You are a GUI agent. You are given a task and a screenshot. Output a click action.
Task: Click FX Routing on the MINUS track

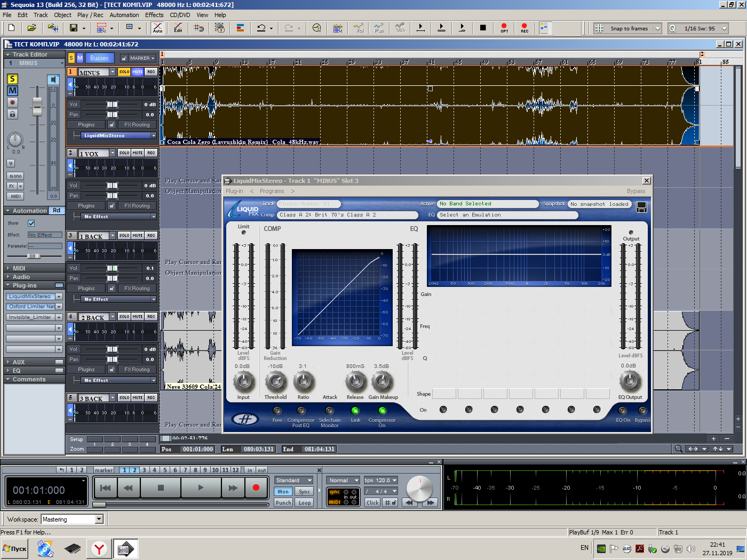[137, 125]
